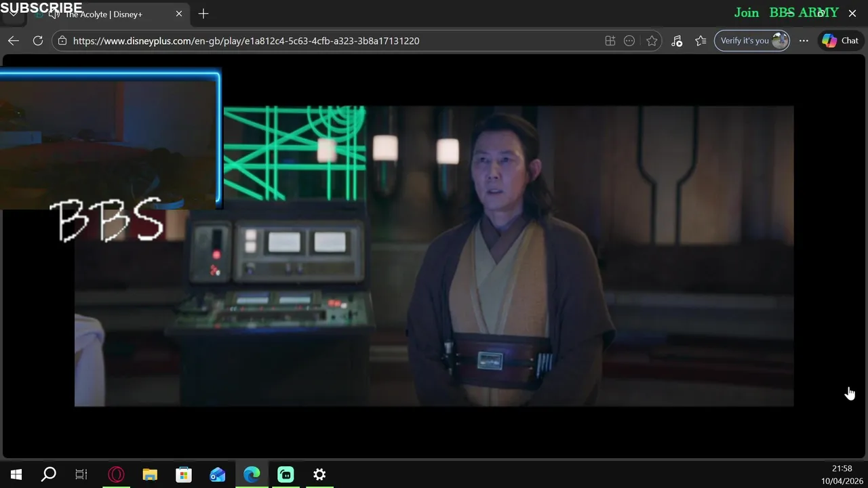This screenshot has width=868, height=488.
Task: Open a new browser tab
Action: tap(203, 14)
